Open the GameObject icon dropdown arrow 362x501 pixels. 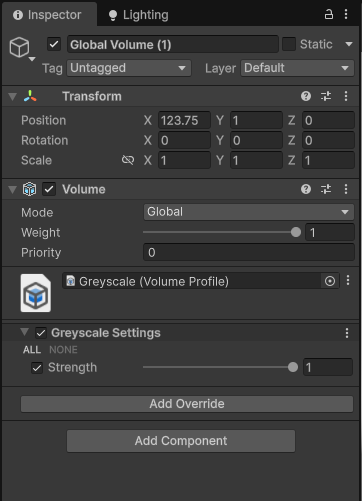32,59
